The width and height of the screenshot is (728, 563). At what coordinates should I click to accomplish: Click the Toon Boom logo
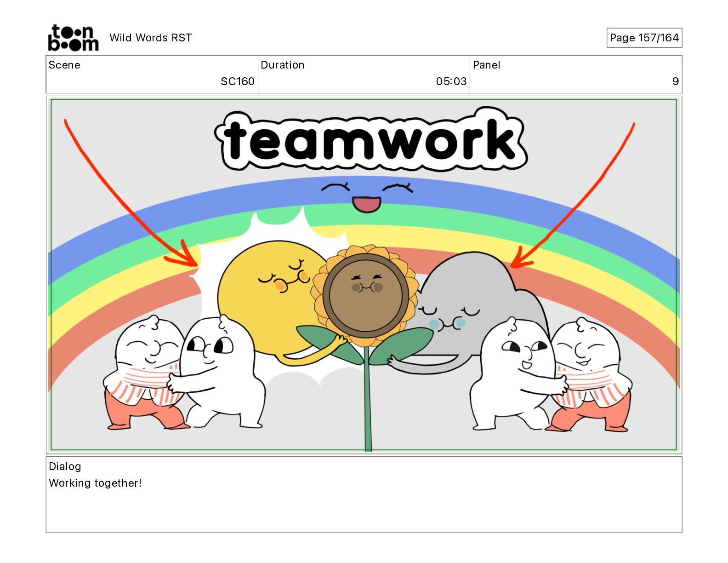(x=73, y=38)
